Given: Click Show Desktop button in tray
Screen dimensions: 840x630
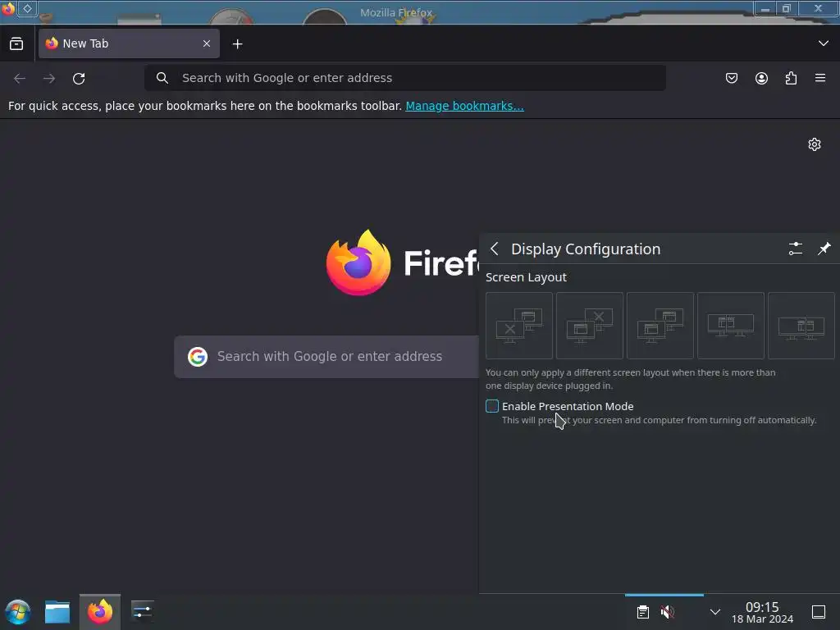Looking at the screenshot, I should click(819, 612).
